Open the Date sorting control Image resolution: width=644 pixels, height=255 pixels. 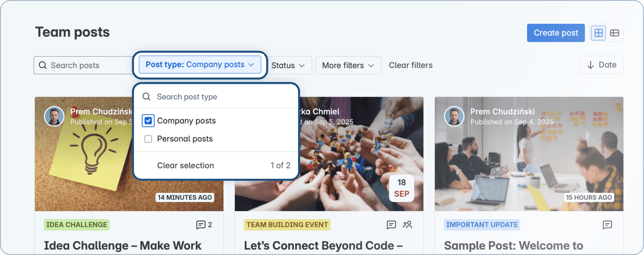click(x=601, y=65)
